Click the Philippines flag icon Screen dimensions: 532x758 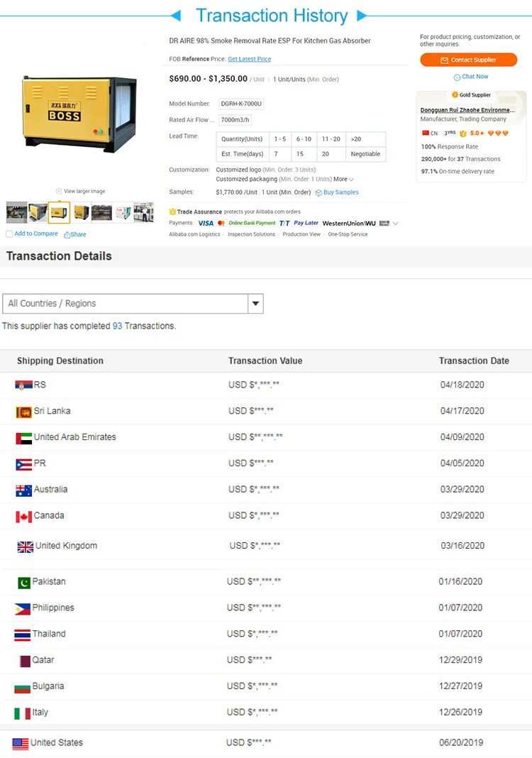[23, 609]
